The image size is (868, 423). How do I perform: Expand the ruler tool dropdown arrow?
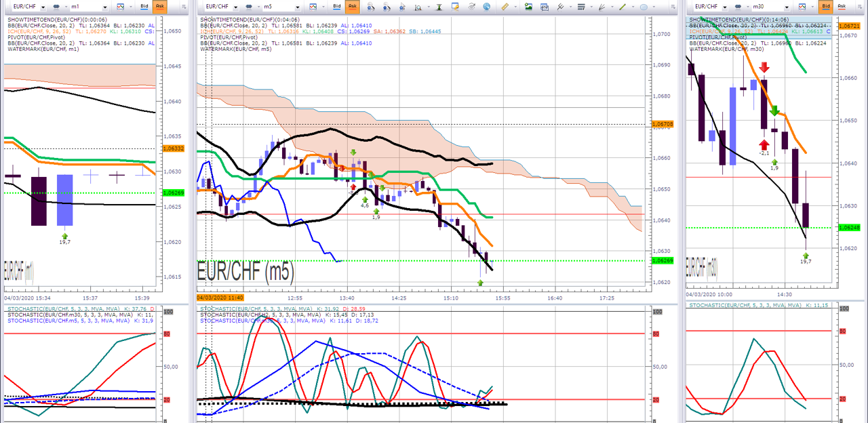pyautogui.click(x=515, y=6)
